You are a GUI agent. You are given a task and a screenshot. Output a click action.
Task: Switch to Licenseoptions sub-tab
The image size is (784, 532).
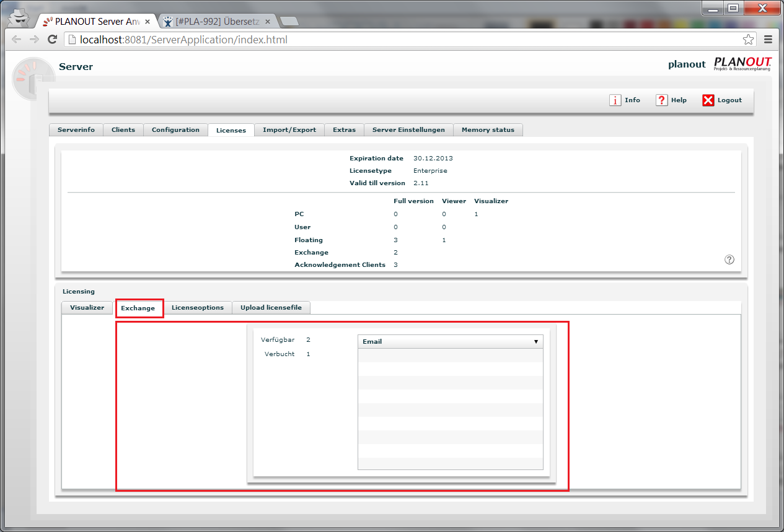[198, 308]
